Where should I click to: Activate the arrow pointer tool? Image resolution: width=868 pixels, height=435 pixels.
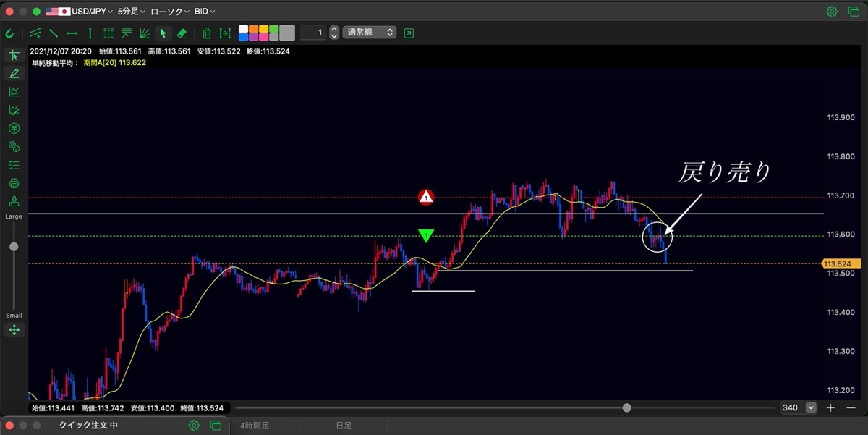(163, 33)
